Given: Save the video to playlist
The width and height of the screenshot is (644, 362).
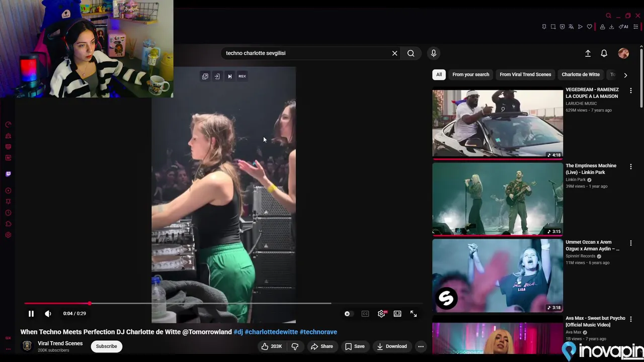Looking at the screenshot, I should [x=355, y=346].
